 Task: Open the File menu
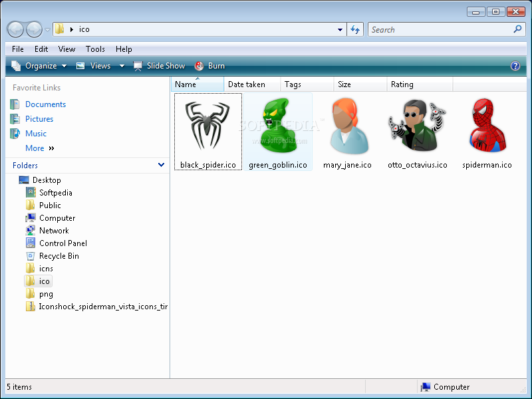point(18,49)
